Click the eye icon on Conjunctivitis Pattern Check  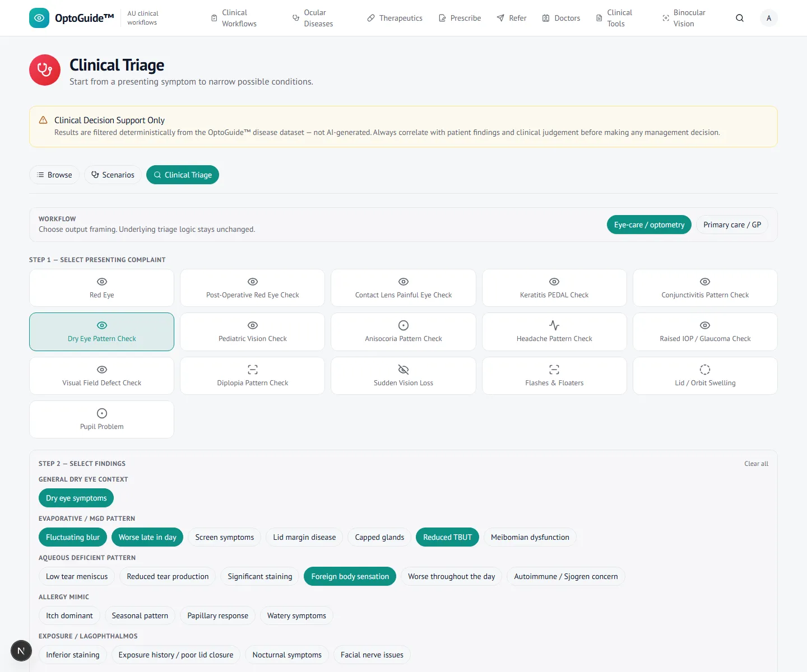[x=705, y=282]
